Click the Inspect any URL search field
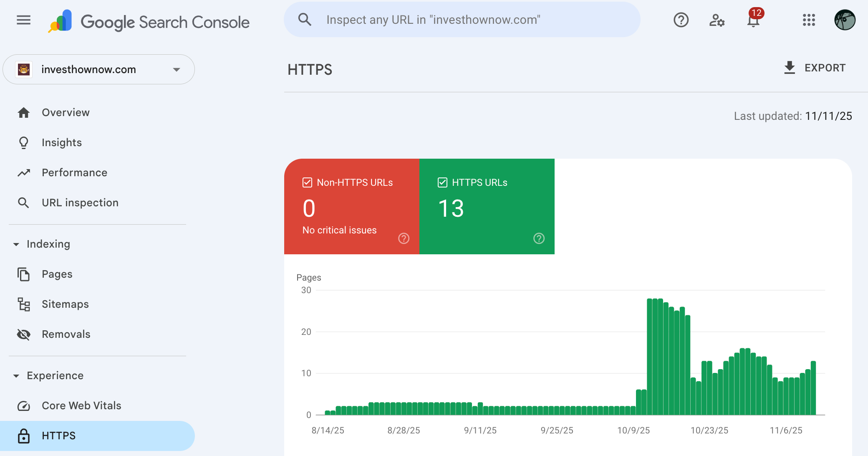Image resolution: width=868 pixels, height=456 pixels. click(462, 20)
